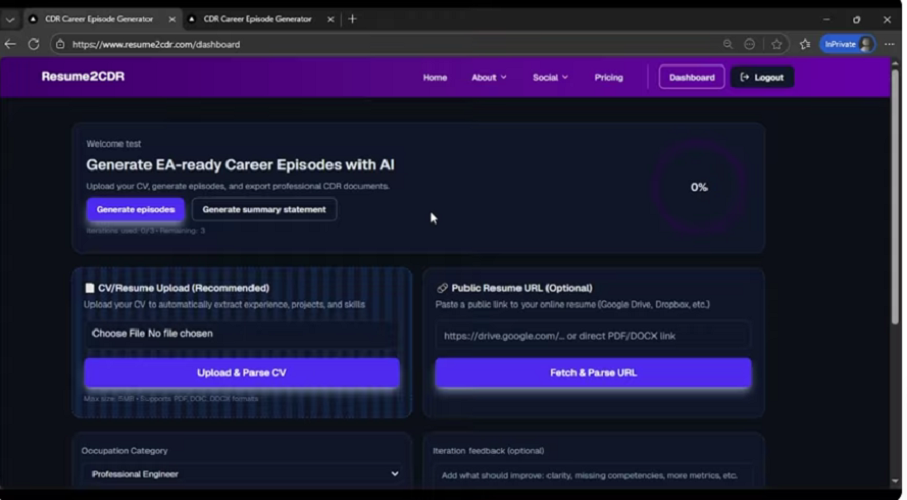Viewport: 907px width, 500px height.
Task: Close the second CDR Career Episode Generator tab
Action: [330, 19]
